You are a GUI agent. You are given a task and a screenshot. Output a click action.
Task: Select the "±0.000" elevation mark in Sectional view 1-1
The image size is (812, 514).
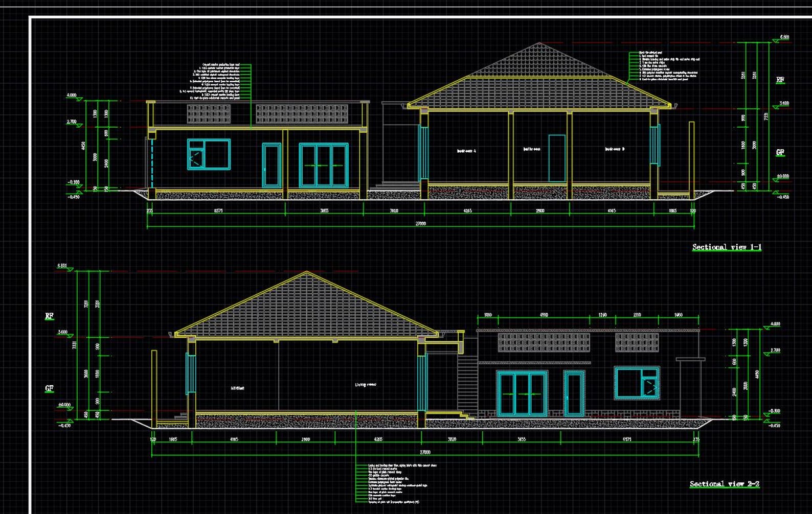783,176
